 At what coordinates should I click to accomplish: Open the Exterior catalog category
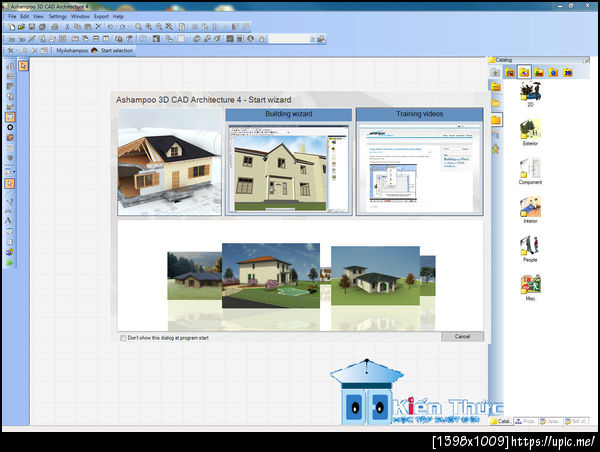530,132
